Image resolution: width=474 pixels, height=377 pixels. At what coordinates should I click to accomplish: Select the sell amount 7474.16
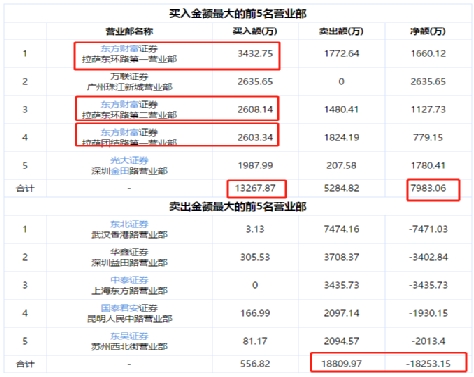coord(342,229)
